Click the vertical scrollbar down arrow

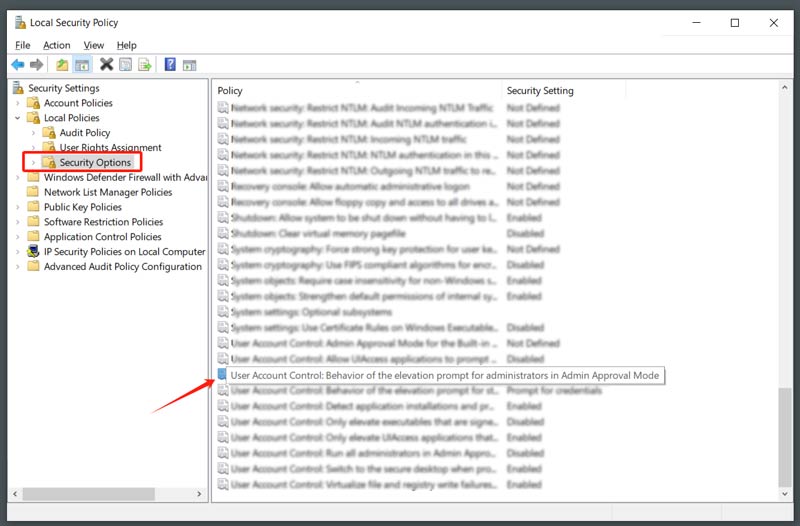784,494
